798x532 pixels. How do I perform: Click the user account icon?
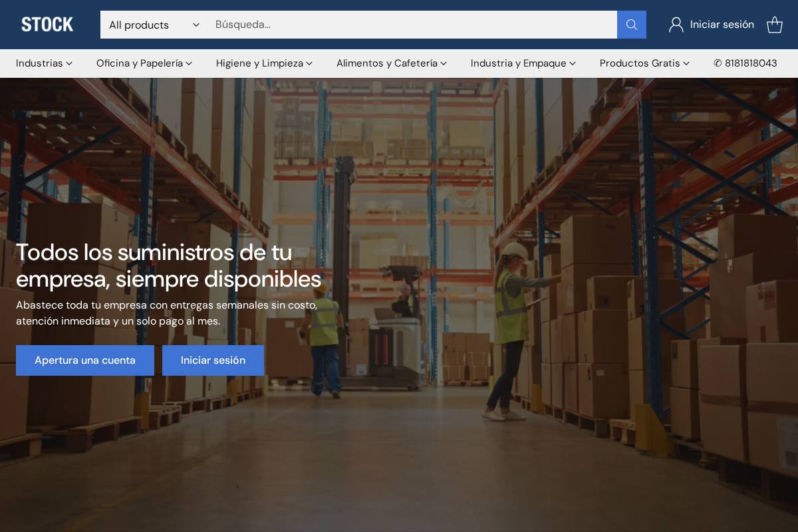[676, 25]
